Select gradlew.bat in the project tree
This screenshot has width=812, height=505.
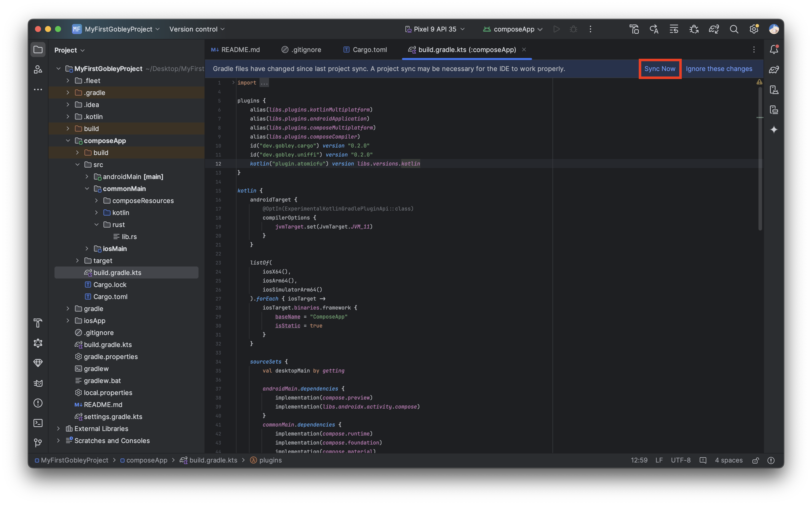click(102, 381)
